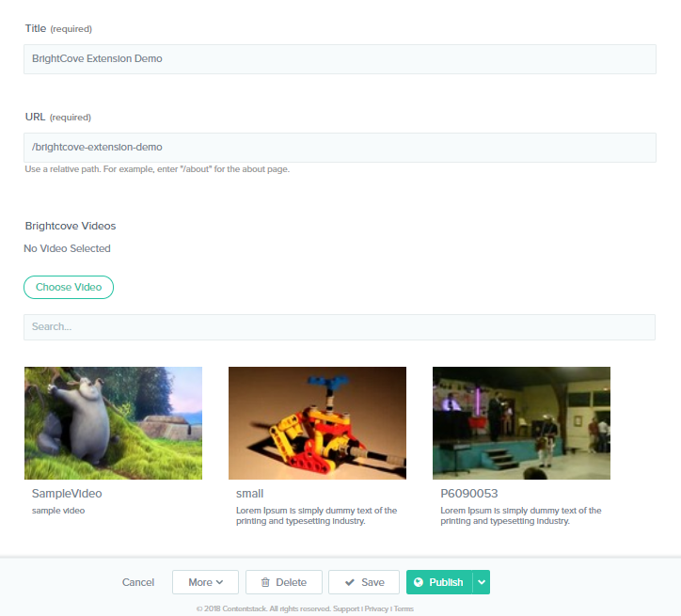The image size is (681, 616).
Task: Click the P6090053 Lorem Ipsum description
Action: tap(521, 515)
